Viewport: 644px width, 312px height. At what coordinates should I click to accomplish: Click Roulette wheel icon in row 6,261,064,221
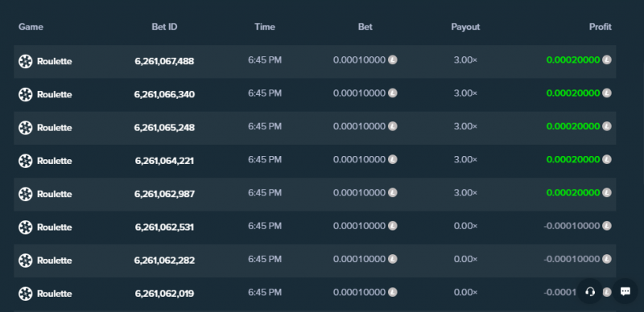(26, 161)
